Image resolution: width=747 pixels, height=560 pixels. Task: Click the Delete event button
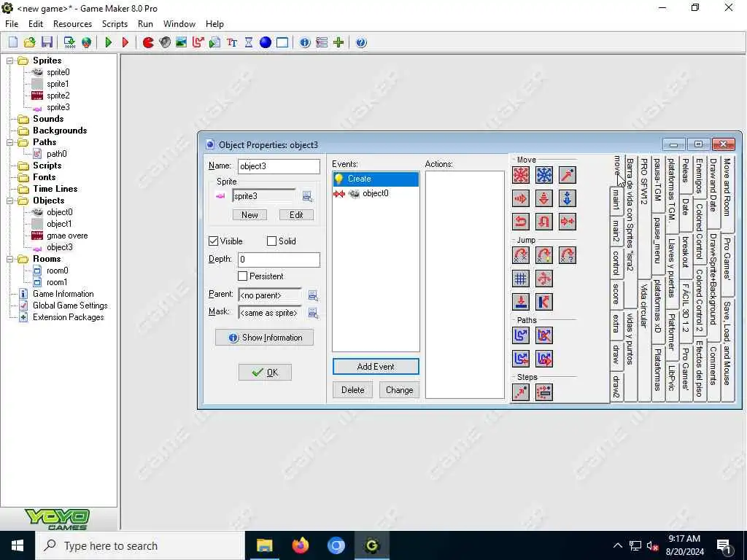point(352,390)
